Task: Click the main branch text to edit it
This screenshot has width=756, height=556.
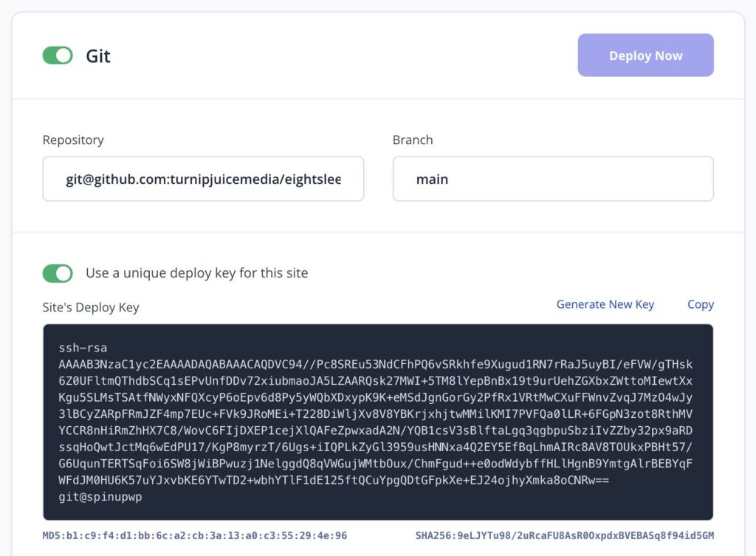Action: 432,179
